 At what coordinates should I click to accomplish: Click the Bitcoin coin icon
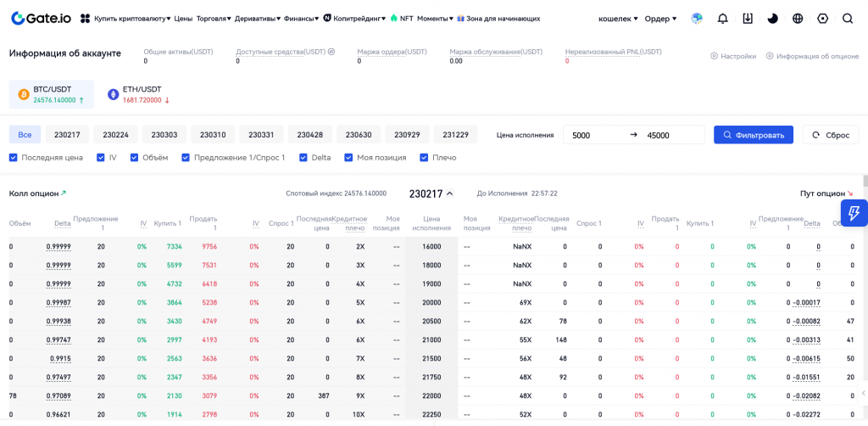[24, 94]
